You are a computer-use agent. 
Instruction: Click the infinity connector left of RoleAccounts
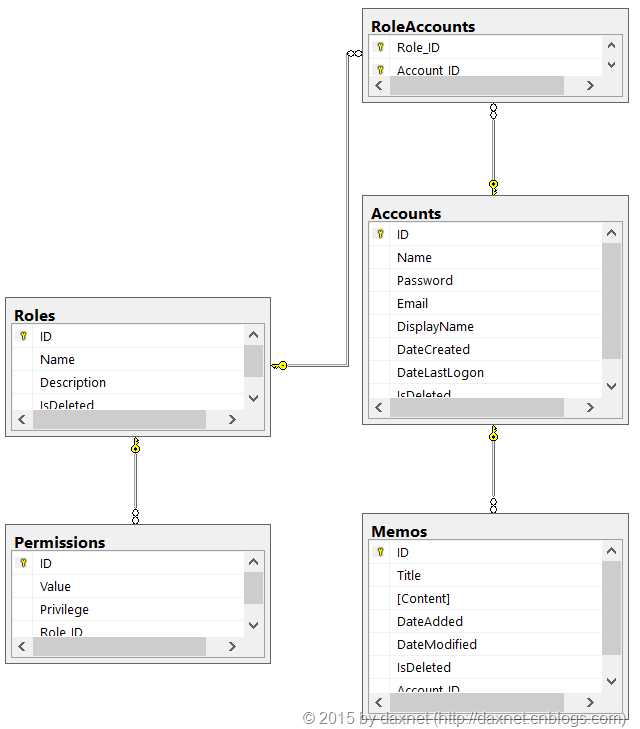tap(355, 53)
